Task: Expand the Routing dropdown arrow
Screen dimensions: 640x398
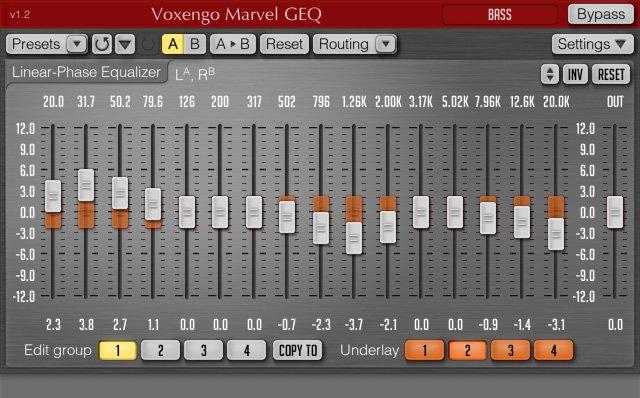Action: coord(386,44)
